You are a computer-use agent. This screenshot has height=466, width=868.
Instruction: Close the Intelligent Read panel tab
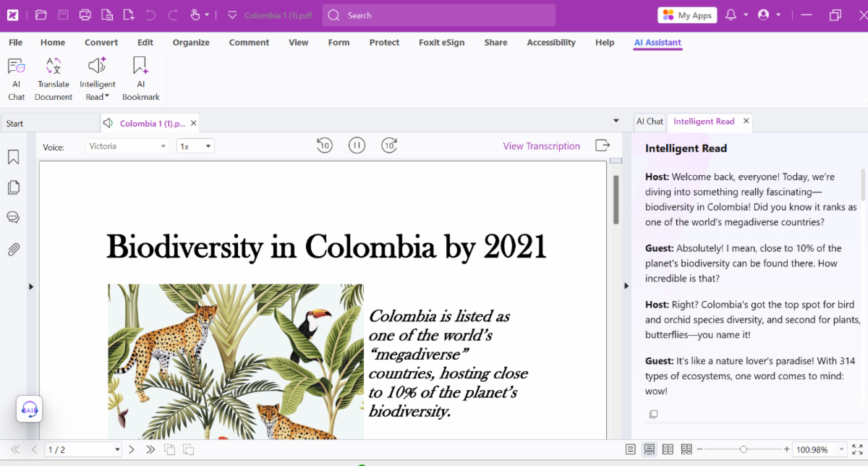point(746,121)
